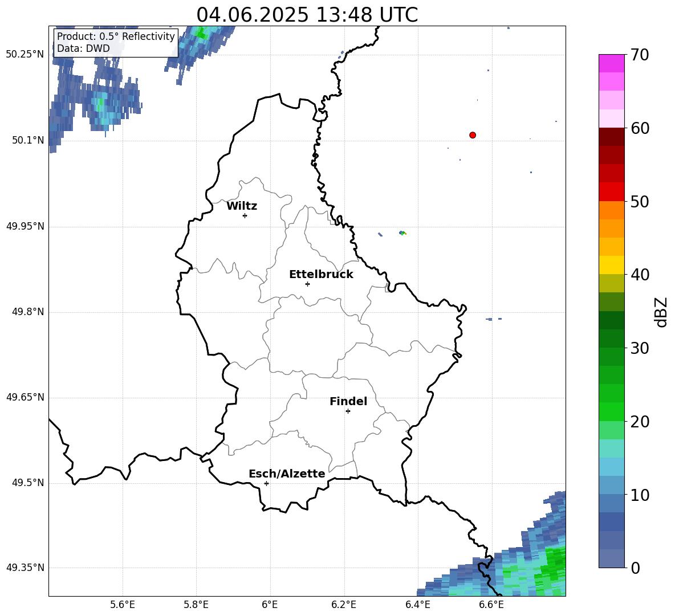This screenshot has width=675, height=616.
Task: Click the dBZ colorbar label
Action: pos(661,312)
